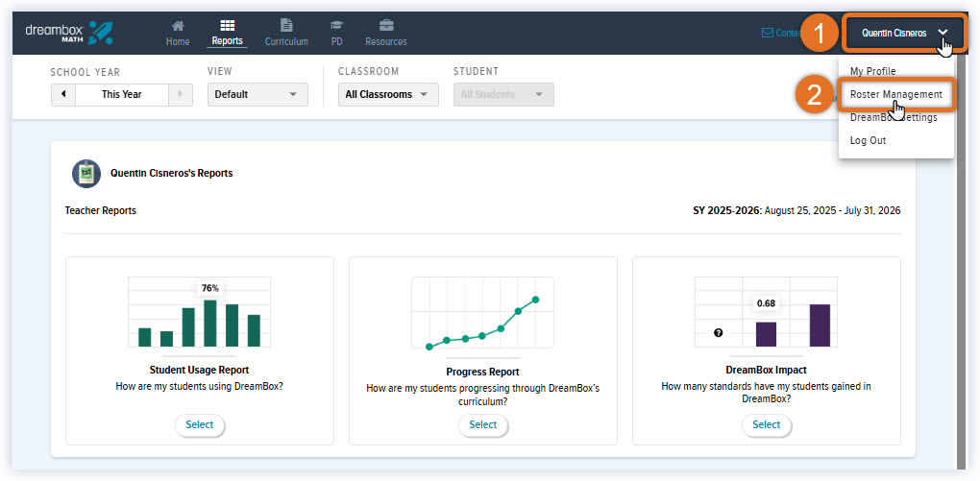
Task: Open Curriculum document icon
Action: point(286,26)
